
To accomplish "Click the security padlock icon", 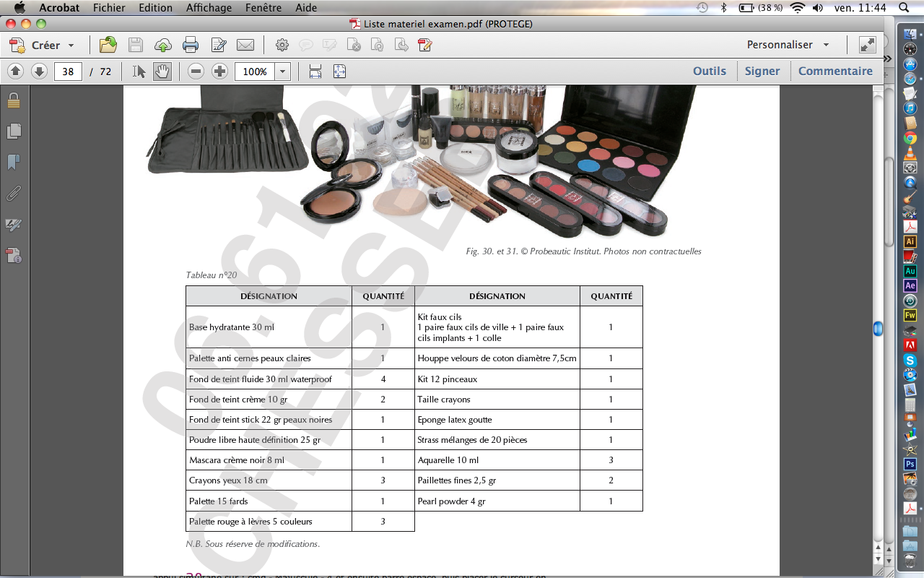I will [14, 100].
